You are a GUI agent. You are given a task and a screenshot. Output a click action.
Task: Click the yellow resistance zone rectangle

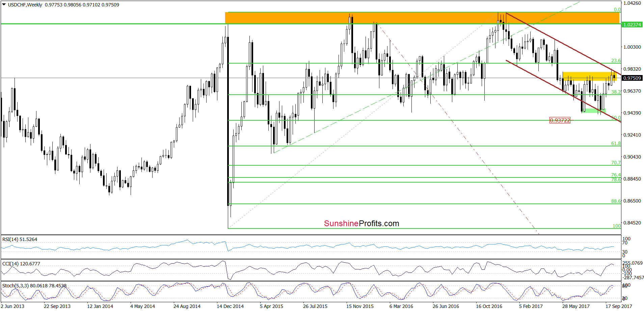590,77
